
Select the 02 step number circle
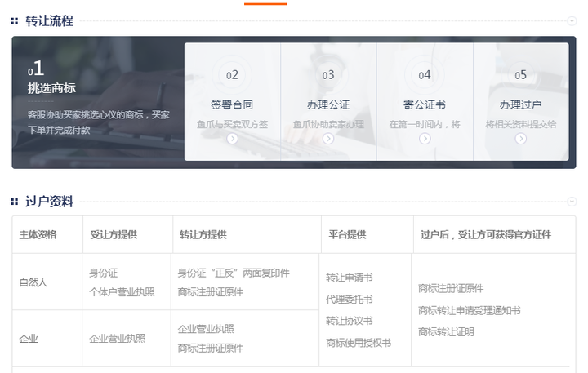point(232,75)
